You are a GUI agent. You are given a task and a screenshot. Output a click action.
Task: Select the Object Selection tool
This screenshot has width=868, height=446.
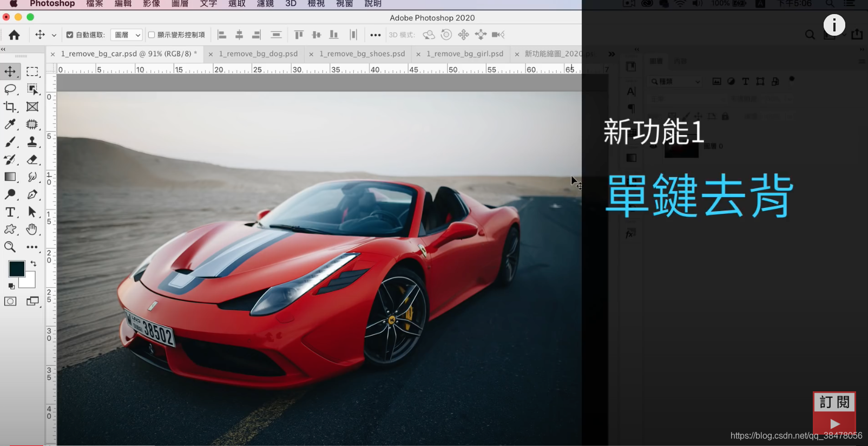(32, 89)
